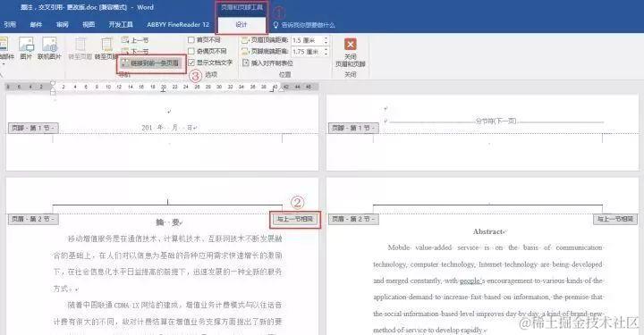Screen dimensions: 644x335
Task: Click the 页脚底端距离 footer distance icon
Action: click(245, 51)
